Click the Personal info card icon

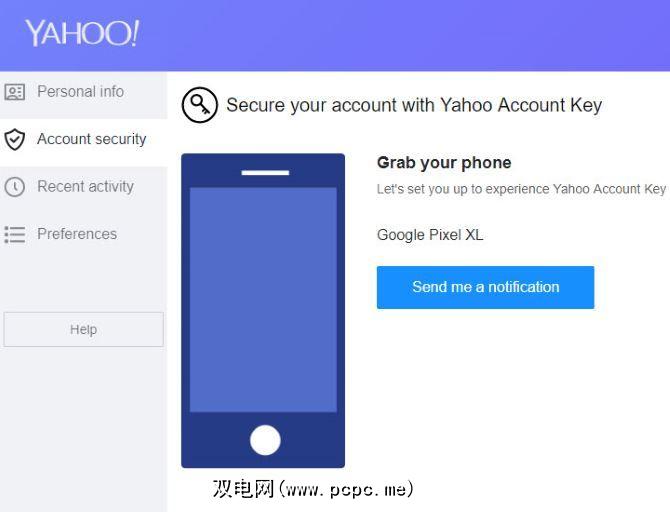click(x=15, y=92)
